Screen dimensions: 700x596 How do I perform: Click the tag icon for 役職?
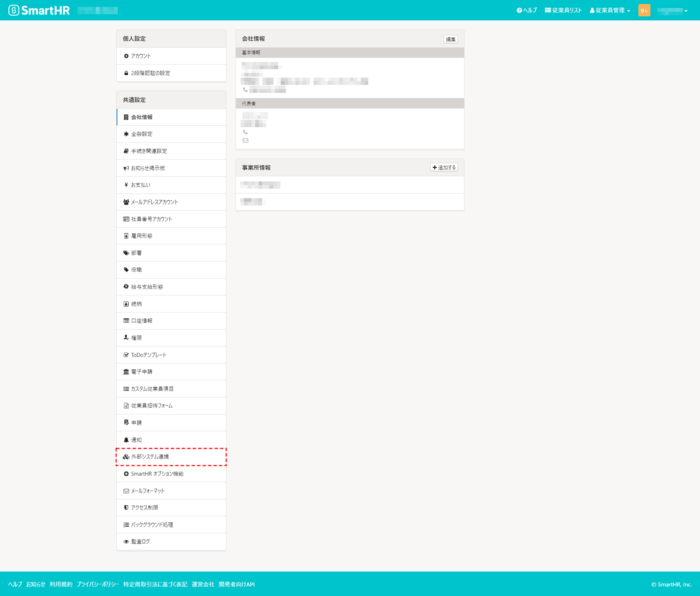(x=126, y=270)
